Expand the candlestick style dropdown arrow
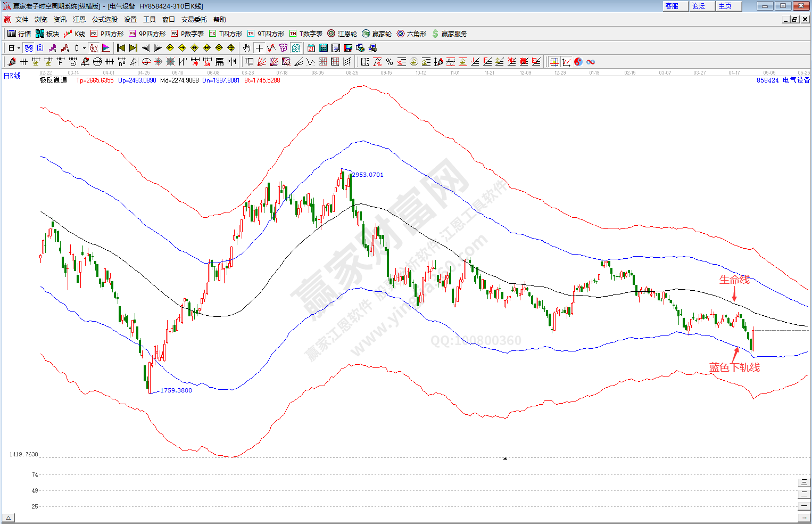812x524 pixels. (x=84, y=48)
